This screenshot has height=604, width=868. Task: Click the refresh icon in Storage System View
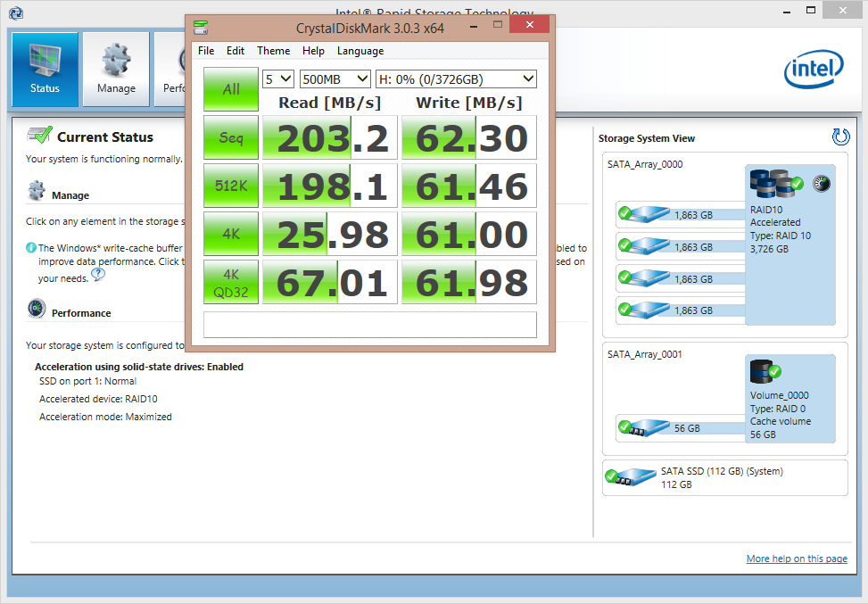coord(839,137)
